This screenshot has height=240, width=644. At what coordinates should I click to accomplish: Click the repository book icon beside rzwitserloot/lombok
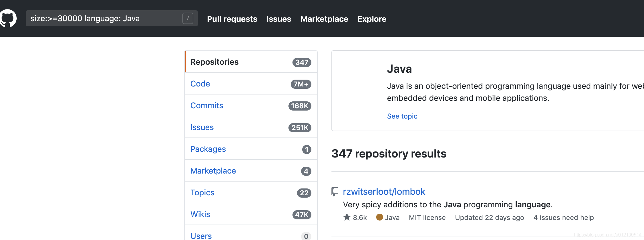pyautogui.click(x=335, y=192)
